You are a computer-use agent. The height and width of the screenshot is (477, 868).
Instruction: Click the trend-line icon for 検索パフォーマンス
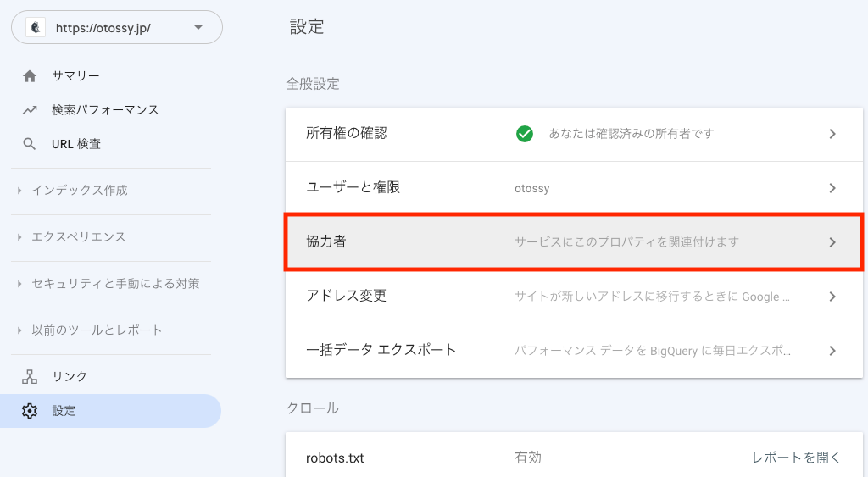coord(30,110)
